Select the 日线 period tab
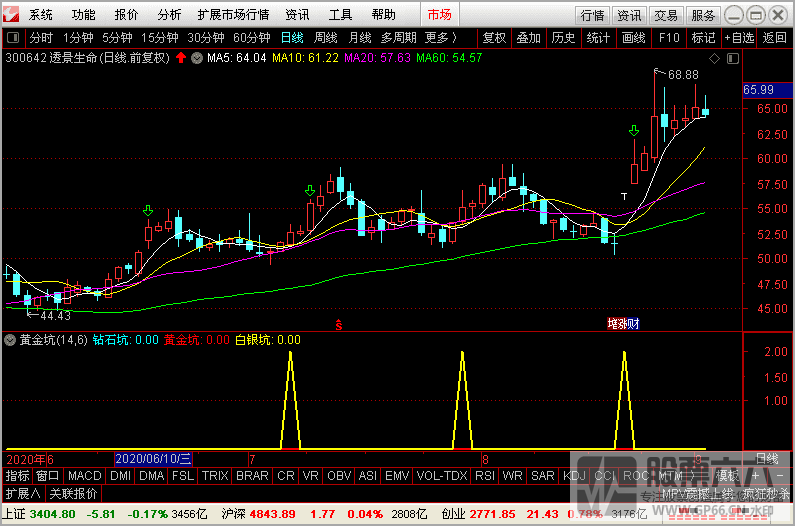The image size is (795, 526). [x=292, y=38]
